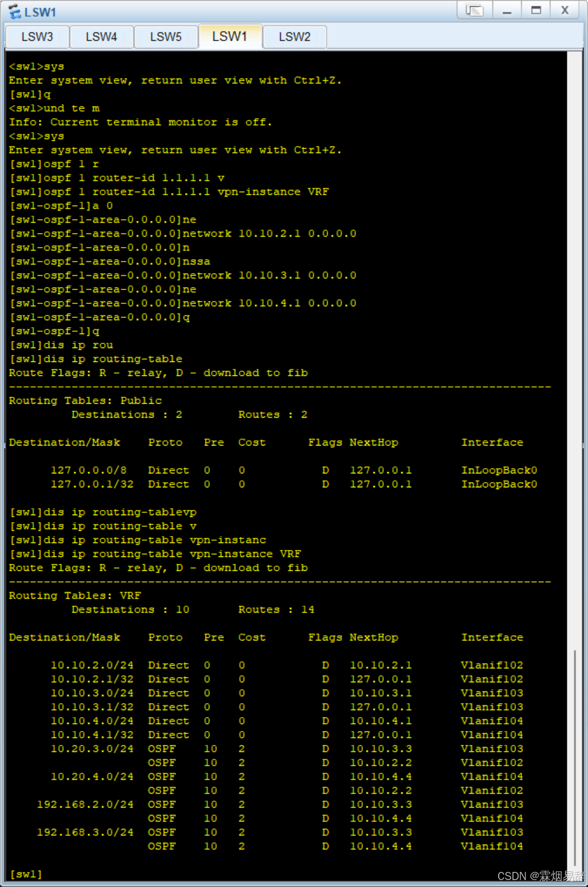This screenshot has height=887, width=588.
Task: Switch to the LSW2 tab
Action: click(x=295, y=37)
